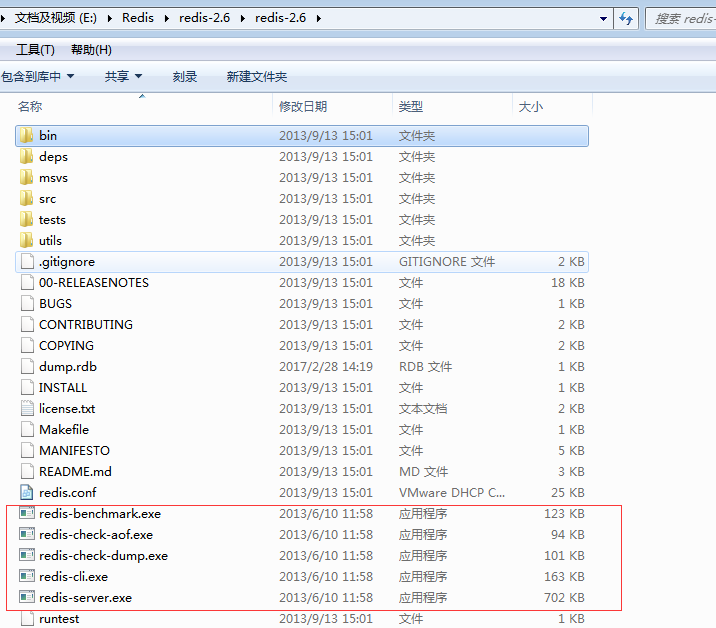Click date 2017/2/28 14:19 of dump.rdb
Image resolution: width=716 pixels, height=628 pixels.
(x=326, y=366)
